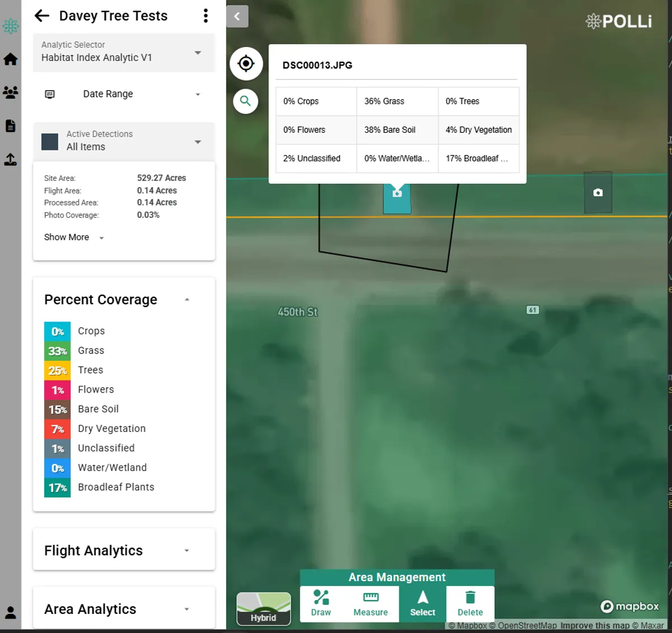Open the documents icon in sidebar

[x=11, y=126]
